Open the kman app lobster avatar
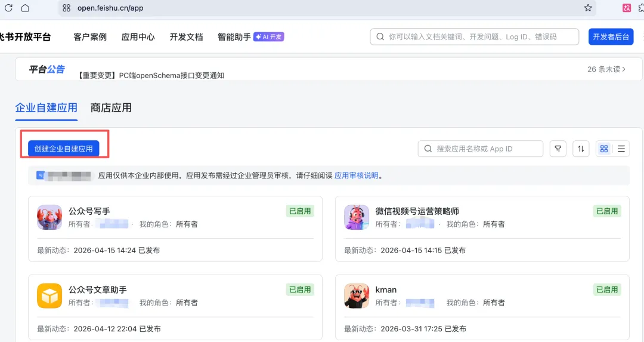 coord(357,295)
